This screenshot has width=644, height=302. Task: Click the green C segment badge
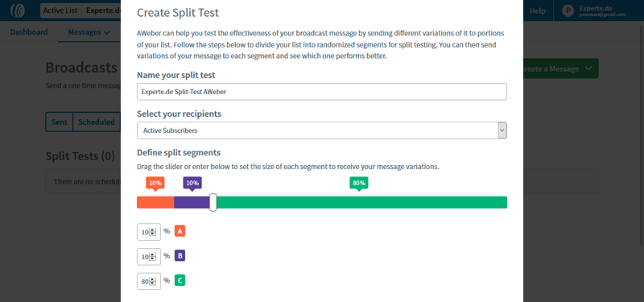coord(180,280)
